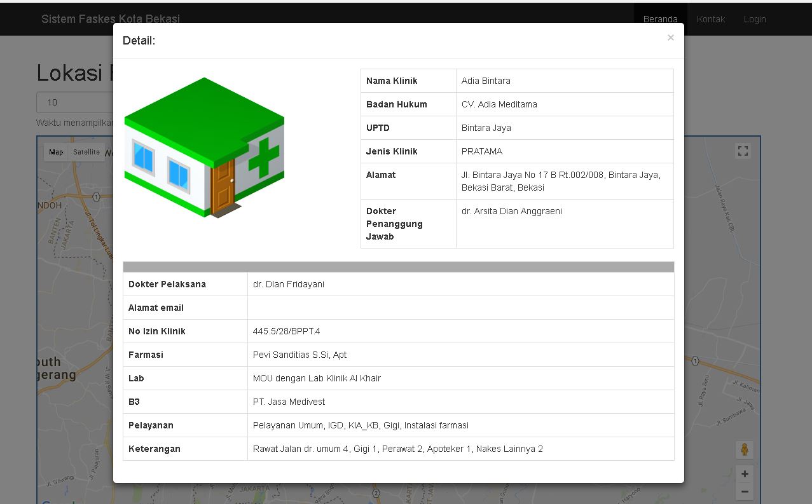Zoom in the map with plus
This screenshot has width=812, height=504.
tap(744, 473)
